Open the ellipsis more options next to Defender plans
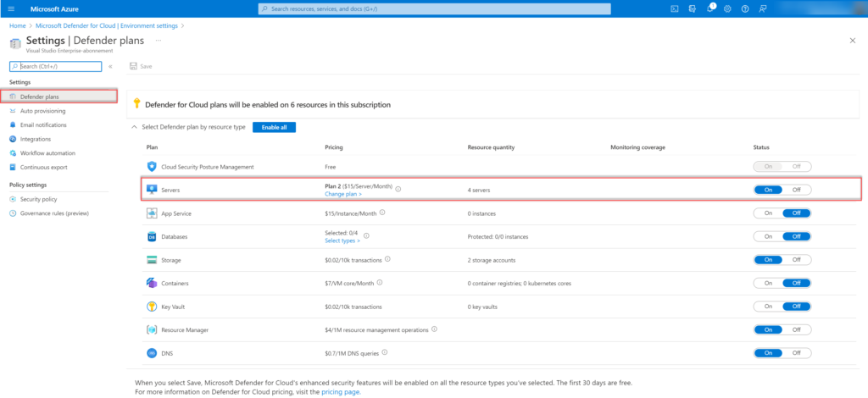The height and width of the screenshot is (398, 868). (159, 41)
